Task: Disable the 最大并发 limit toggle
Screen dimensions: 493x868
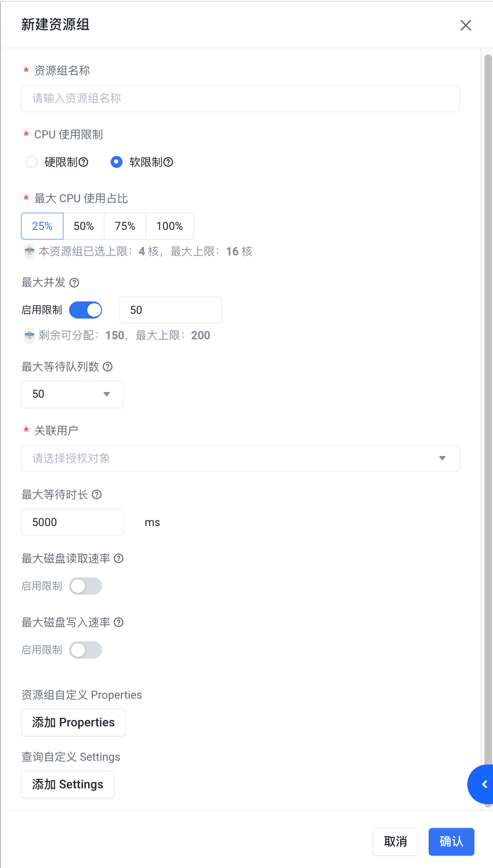Action: tap(86, 310)
